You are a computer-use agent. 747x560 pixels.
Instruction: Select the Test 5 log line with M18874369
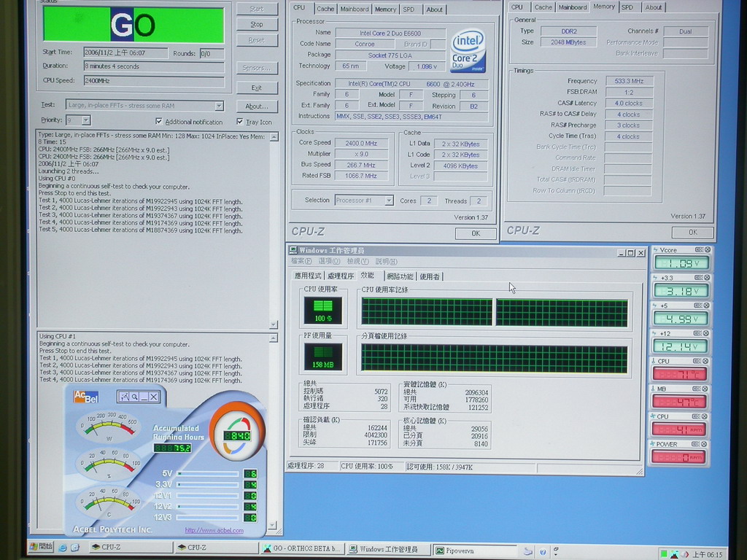pyautogui.click(x=141, y=230)
